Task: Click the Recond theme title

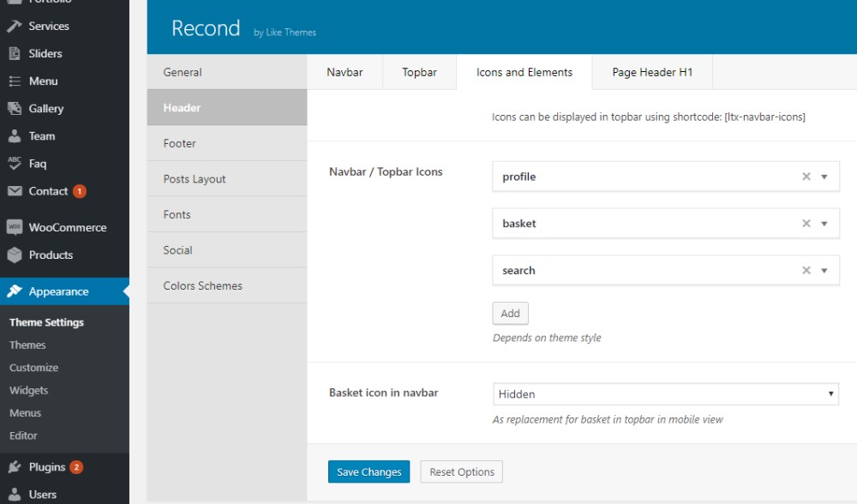Action: (x=206, y=28)
